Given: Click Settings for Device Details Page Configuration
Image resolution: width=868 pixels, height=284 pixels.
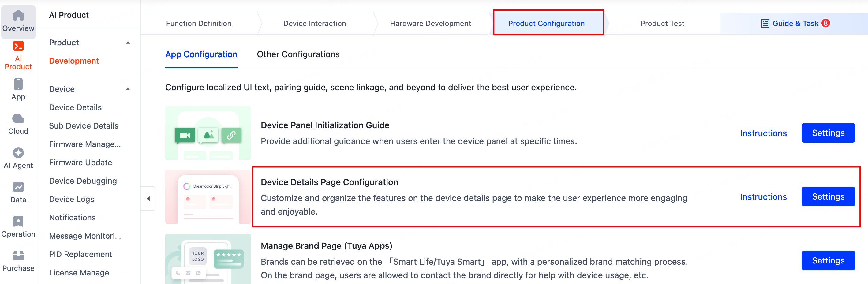Looking at the screenshot, I should (x=828, y=197).
